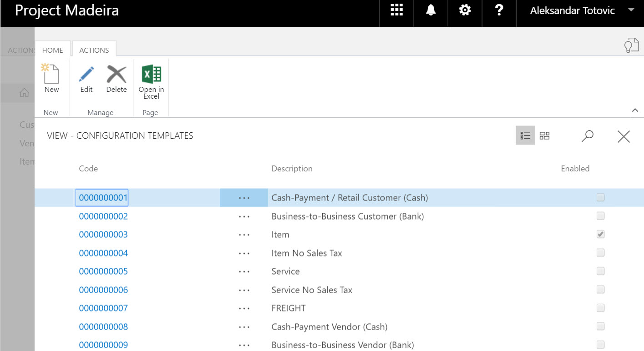The height and width of the screenshot is (351, 644).
Task: Open the settings gear icon
Action: [x=465, y=10]
